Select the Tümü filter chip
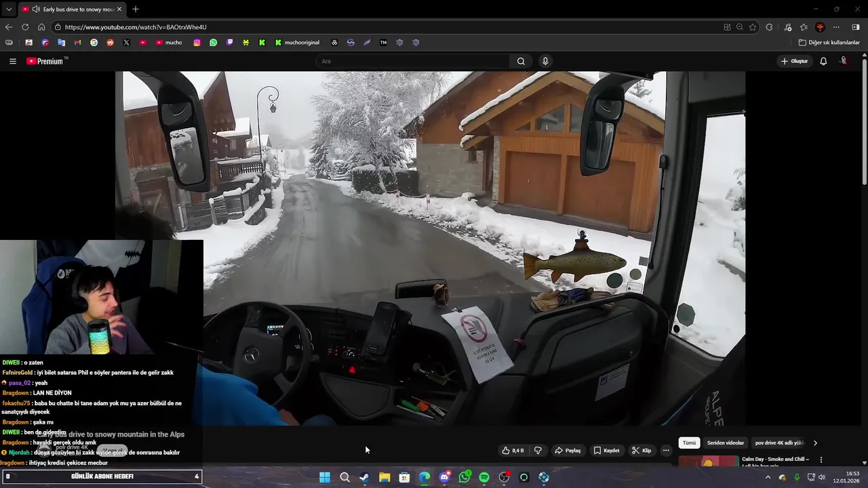The image size is (868, 488). [x=689, y=443]
